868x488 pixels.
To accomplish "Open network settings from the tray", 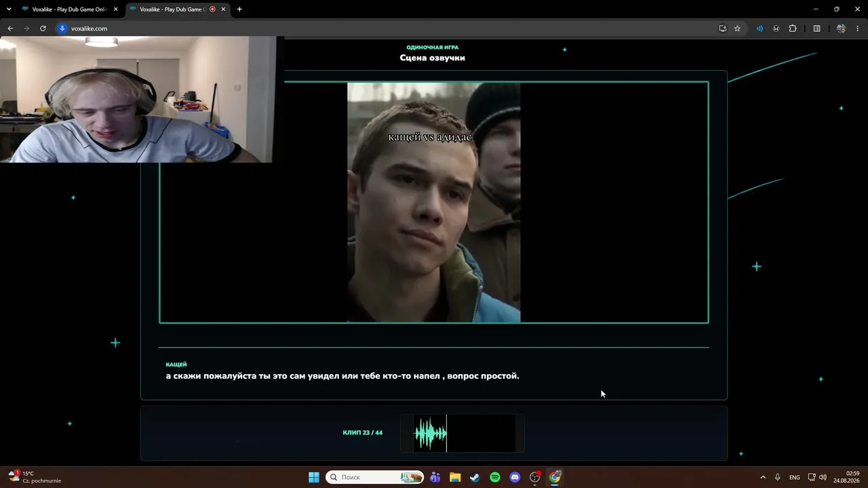I will click(x=812, y=477).
